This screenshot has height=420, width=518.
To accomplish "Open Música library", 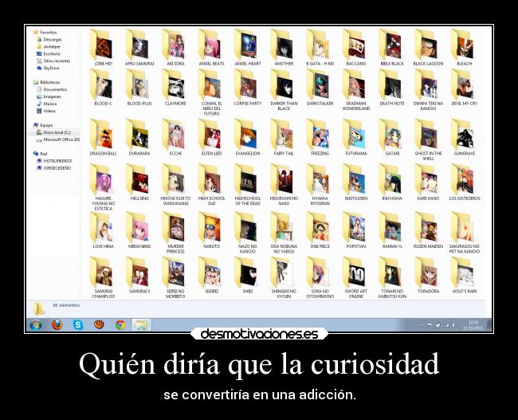I will (x=47, y=104).
